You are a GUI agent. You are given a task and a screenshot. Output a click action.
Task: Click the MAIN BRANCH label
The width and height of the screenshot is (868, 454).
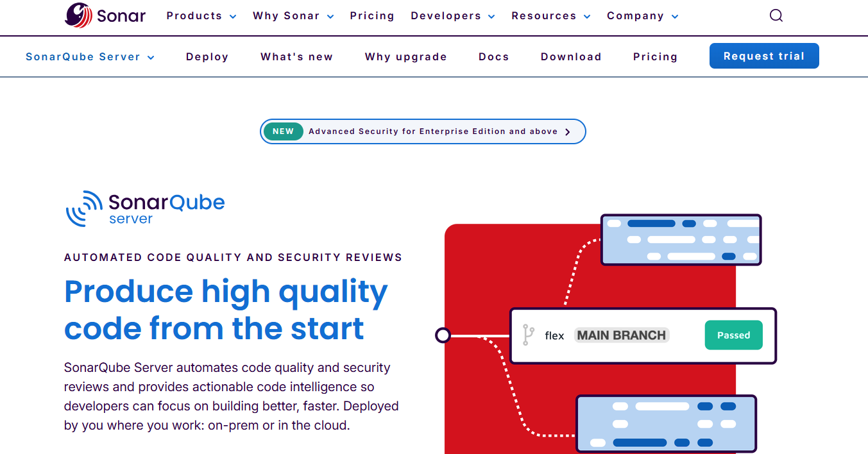click(622, 335)
